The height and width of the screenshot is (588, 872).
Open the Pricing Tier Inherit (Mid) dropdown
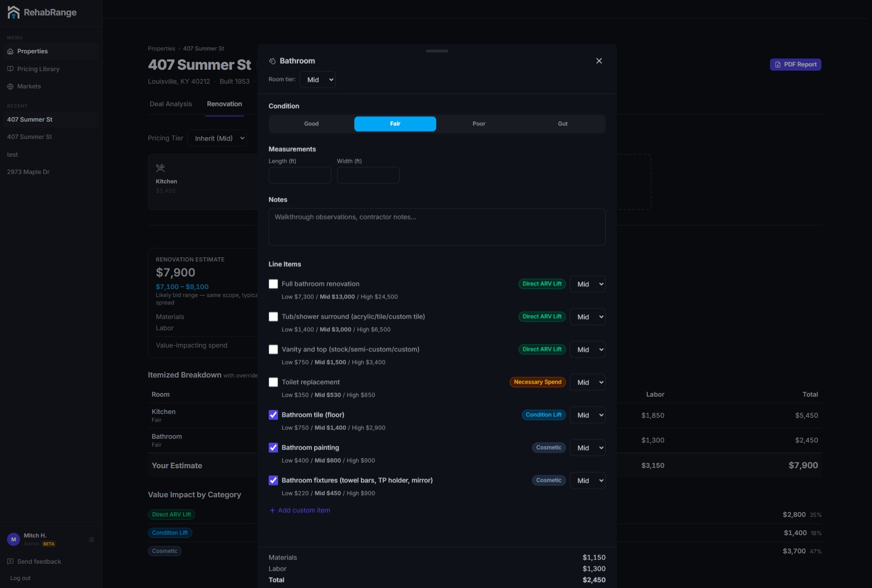(x=217, y=138)
